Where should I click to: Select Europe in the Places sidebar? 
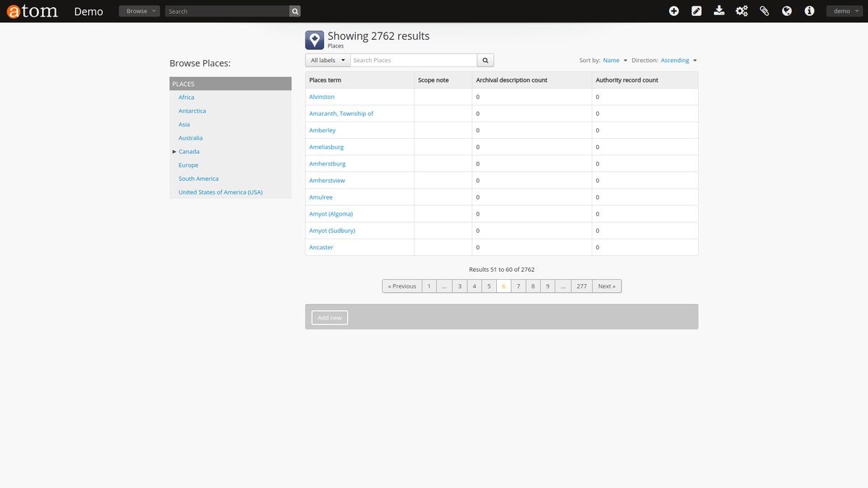(187, 165)
